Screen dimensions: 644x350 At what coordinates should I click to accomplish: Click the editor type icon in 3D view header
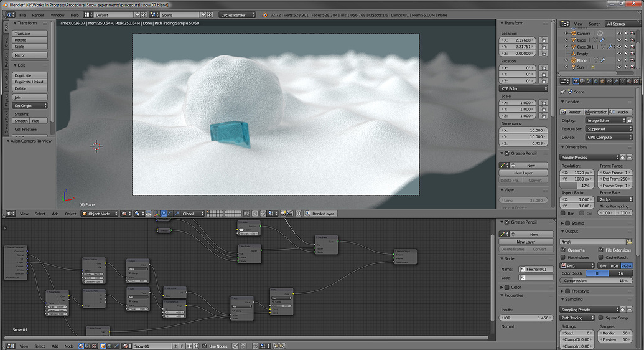point(11,214)
